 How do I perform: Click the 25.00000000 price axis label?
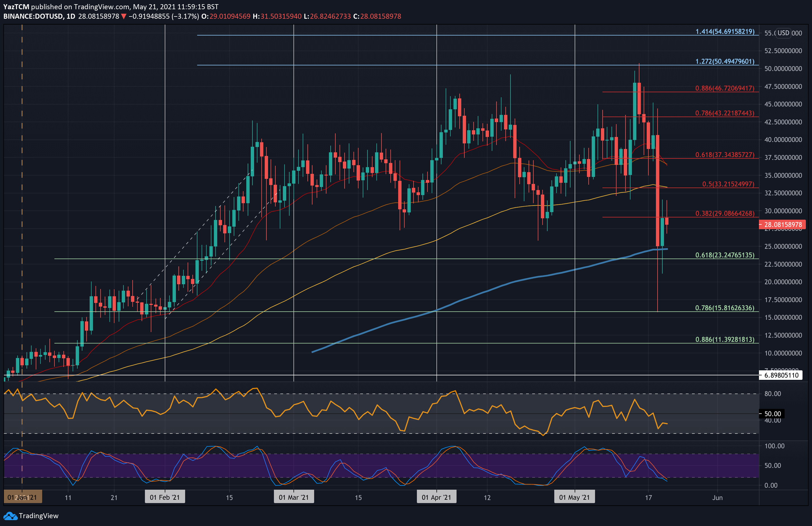pyautogui.click(x=783, y=247)
